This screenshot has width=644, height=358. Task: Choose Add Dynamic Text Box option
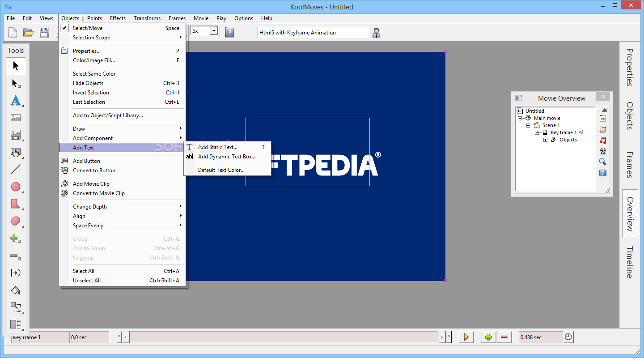[x=227, y=157]
